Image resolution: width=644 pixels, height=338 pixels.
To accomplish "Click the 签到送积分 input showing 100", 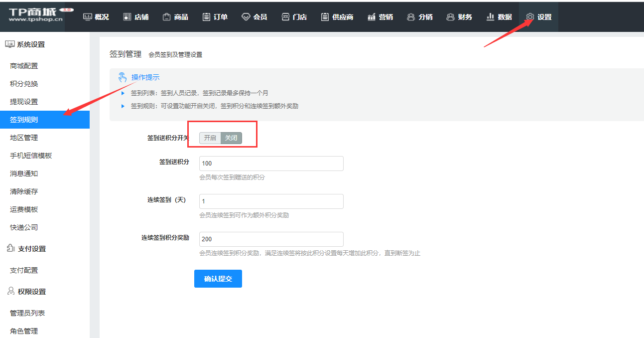I will coord(271,164).
